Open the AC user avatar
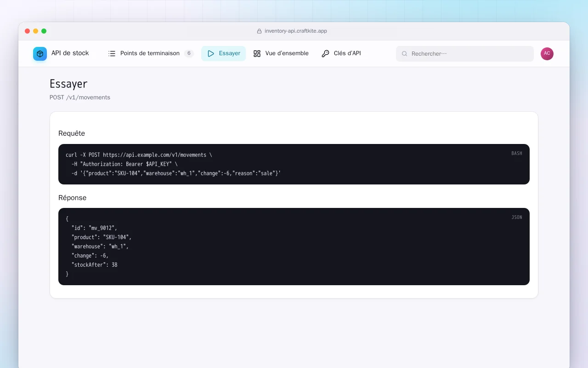 [x=547, y=54]
